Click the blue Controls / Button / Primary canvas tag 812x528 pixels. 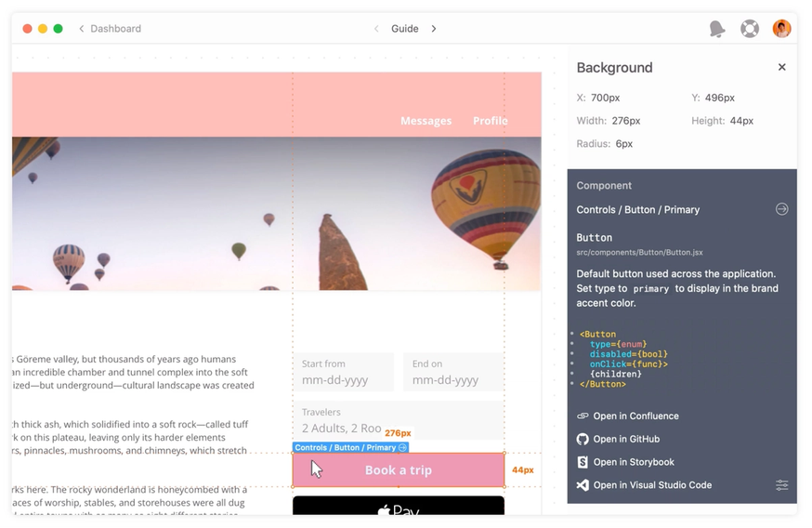pyautogui.click(x=350, y=448)
